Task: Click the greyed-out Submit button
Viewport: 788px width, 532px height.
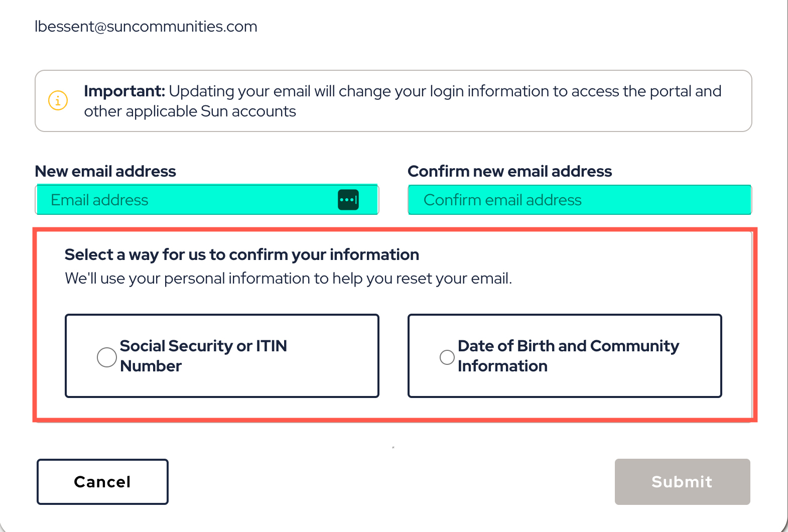Action: point(682,482)
